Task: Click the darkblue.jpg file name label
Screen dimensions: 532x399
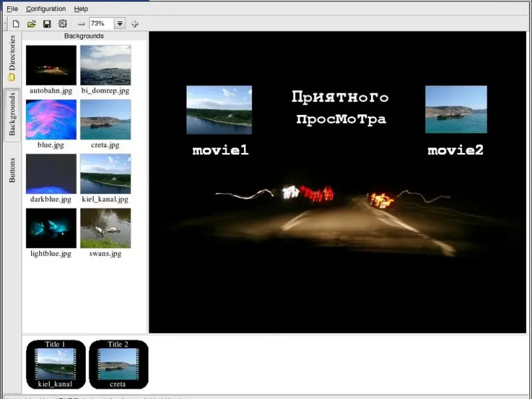Action: tap(51, 199)
